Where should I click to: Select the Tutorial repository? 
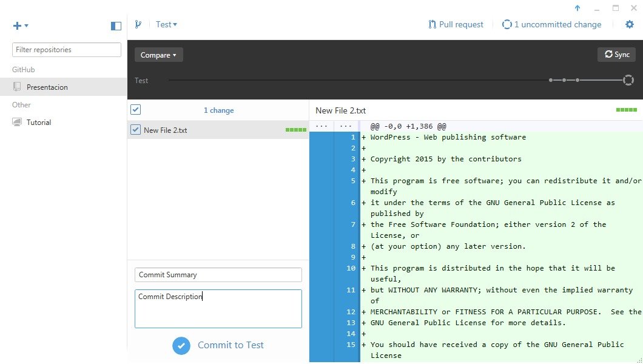pyautogui.click(x=64, y=122)
